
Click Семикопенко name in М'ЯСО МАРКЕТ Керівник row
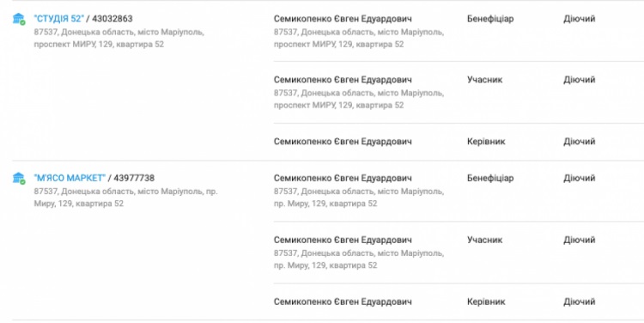tap(343, 302)
